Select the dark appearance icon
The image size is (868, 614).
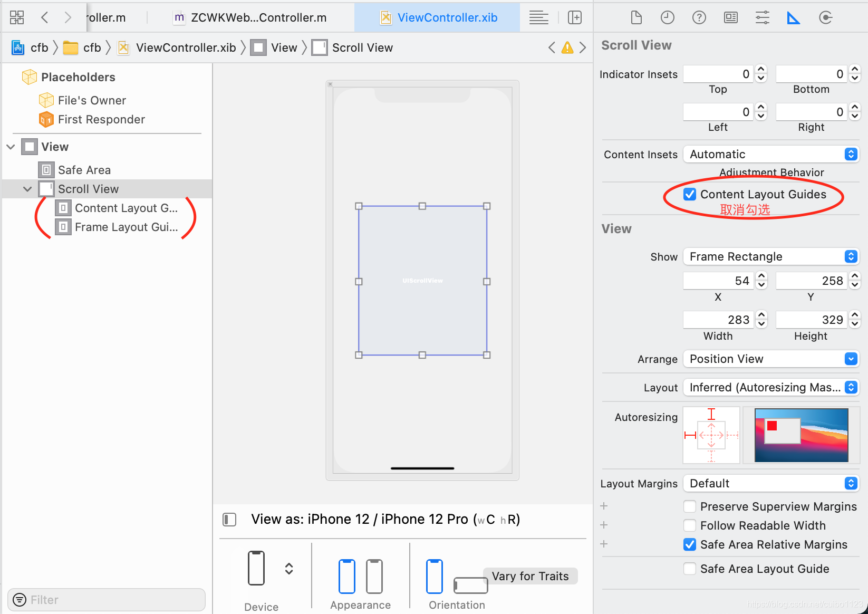click(x=374, y=576)
